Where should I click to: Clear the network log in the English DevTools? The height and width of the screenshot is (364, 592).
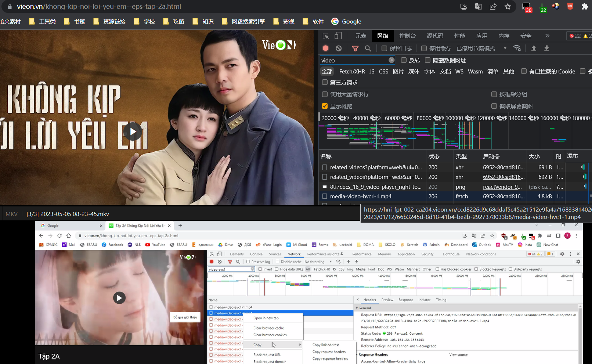tap(220, 262)
